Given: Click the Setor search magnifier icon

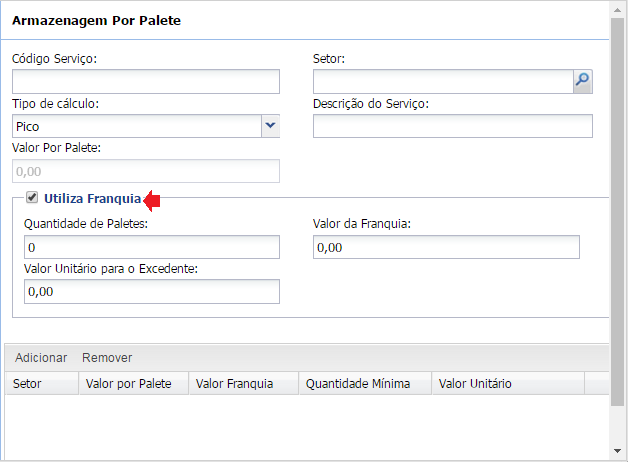Looking at the screenshot, I should click(x=582, y=81).
